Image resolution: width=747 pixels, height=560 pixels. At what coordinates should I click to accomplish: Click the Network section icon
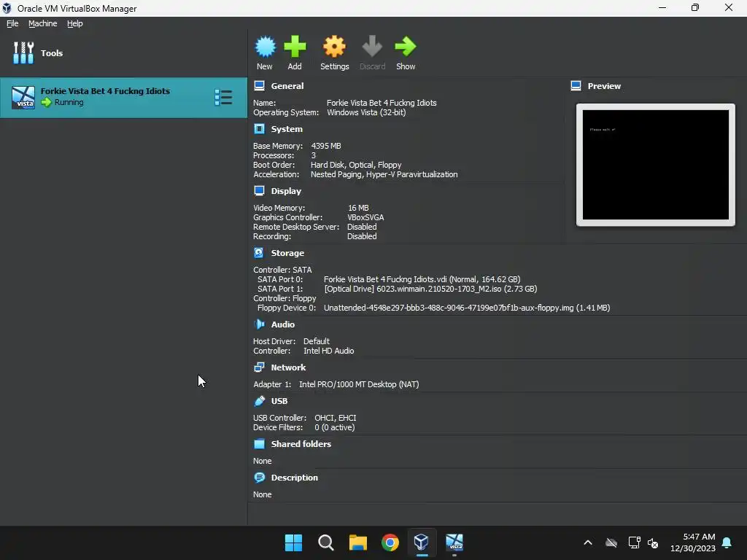(x=259, y=367)
